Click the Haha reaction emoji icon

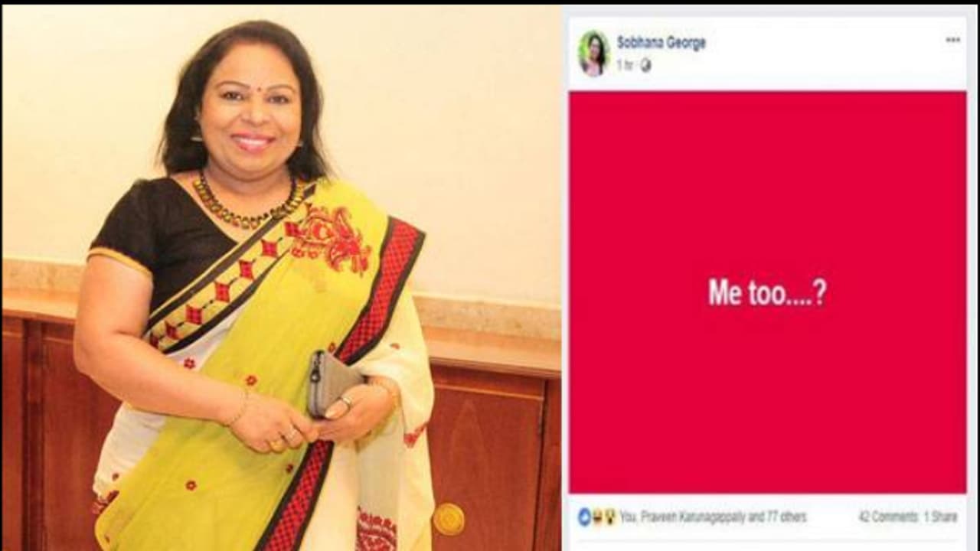coord(597,517)
